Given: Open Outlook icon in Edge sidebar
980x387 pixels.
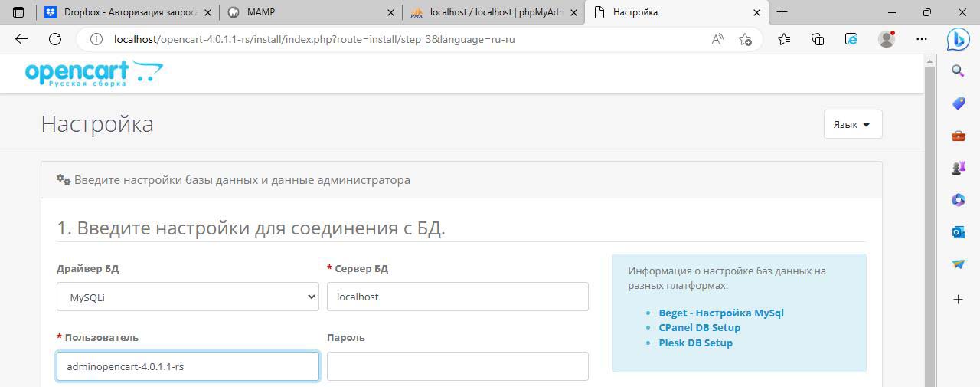Looking at the screenshot, I should click(958, 231).
